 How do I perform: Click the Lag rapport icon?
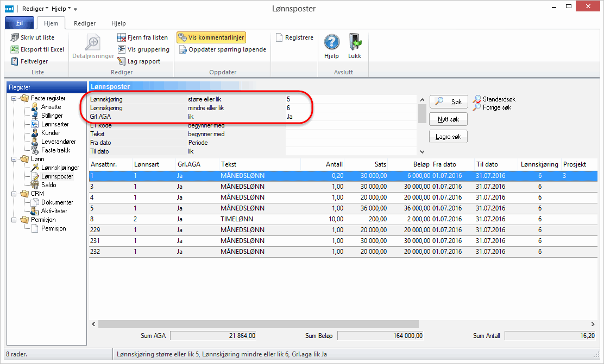(x=122, y=61)
